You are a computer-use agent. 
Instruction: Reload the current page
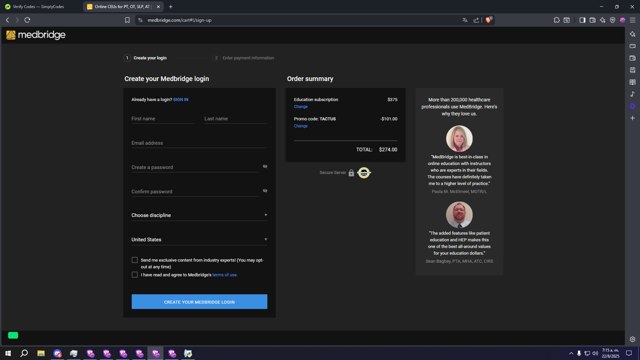tap(27, 20)
